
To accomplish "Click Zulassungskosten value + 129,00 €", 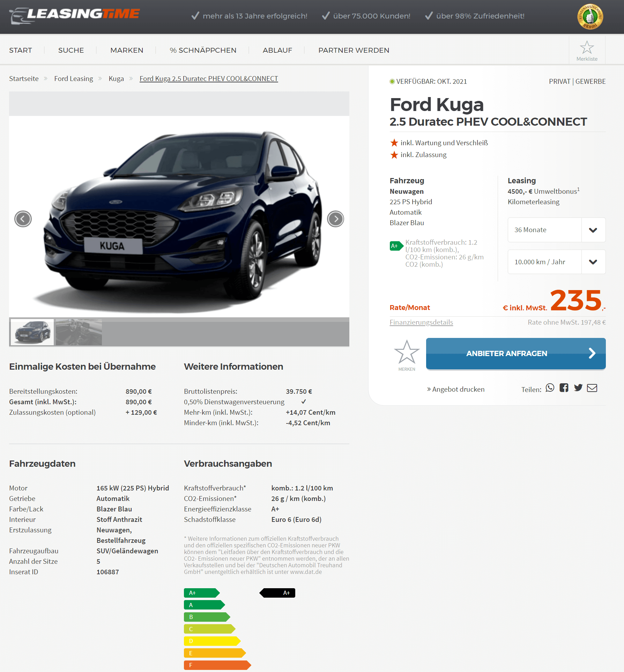I will [x=141, y=412].
